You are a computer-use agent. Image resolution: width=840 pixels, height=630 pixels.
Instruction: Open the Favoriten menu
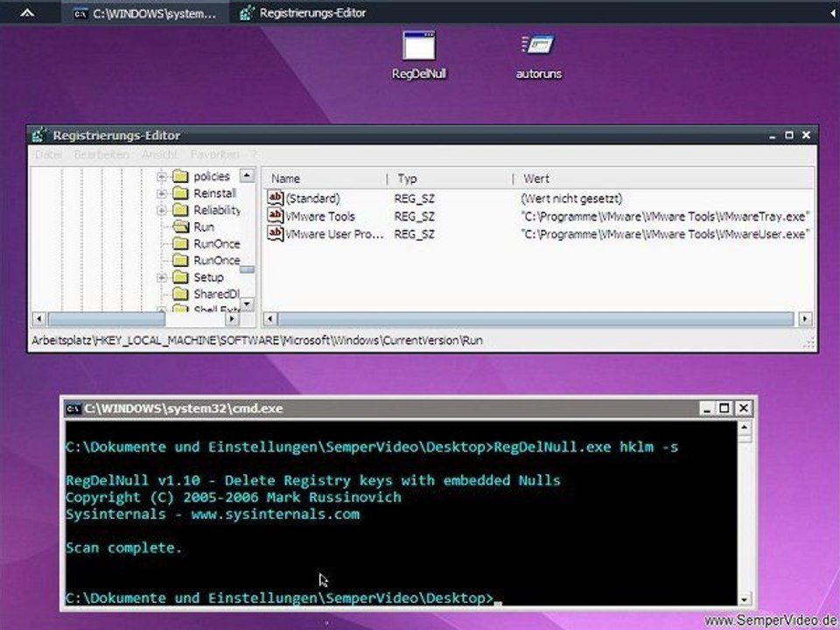[215, 155]
